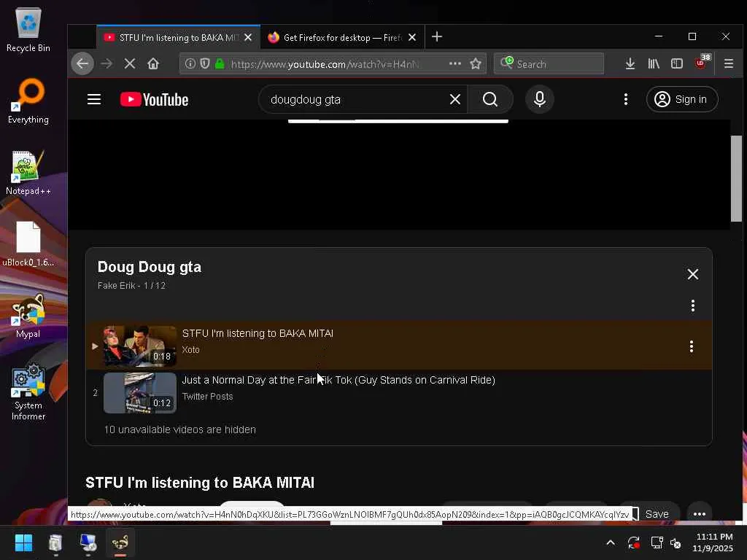Click the network tray icon
Image resolution: width=747 pixels, height=560 pixels.
tap(657, 542)
